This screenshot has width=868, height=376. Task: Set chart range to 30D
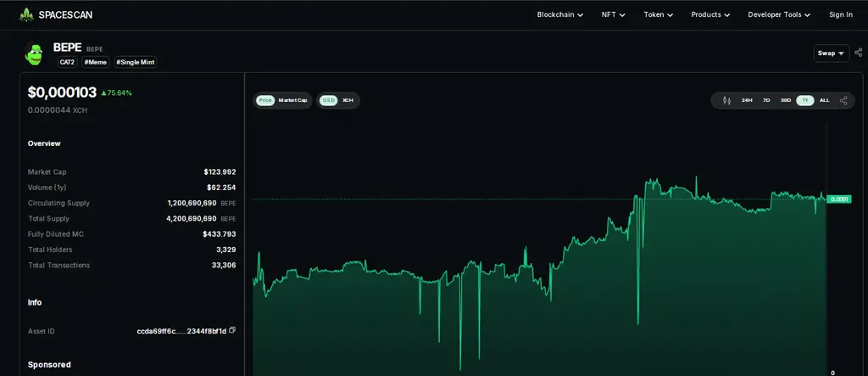(x=786, y=100)
